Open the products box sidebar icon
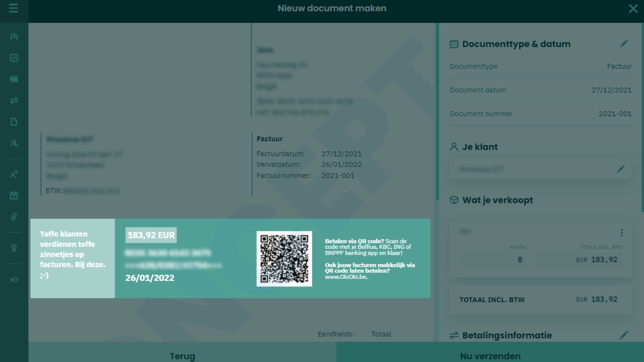644x362 pixels. [14, 196]
